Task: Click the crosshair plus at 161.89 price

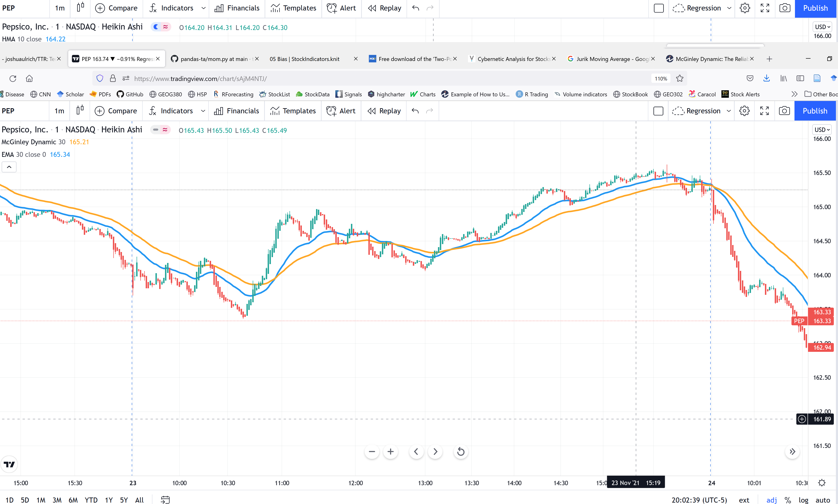Action: 802,419
